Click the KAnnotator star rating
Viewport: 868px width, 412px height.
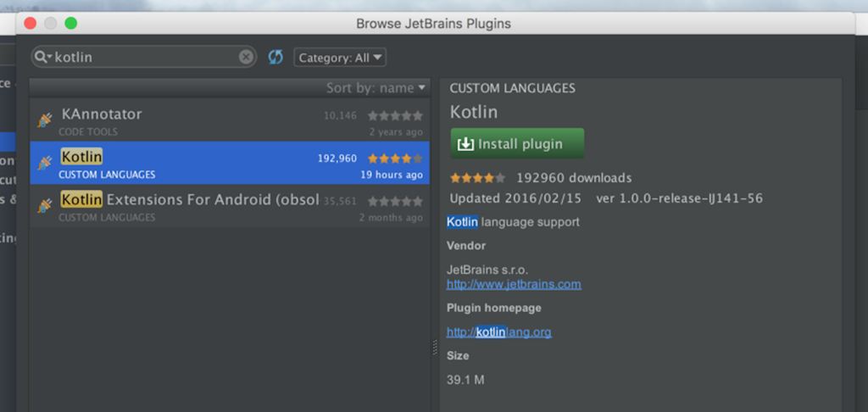tap(395, 116)
